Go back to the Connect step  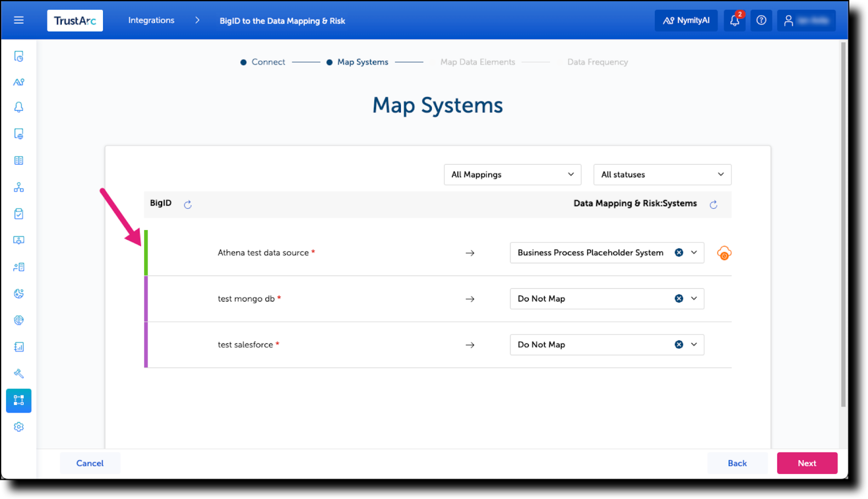point(263,62)
